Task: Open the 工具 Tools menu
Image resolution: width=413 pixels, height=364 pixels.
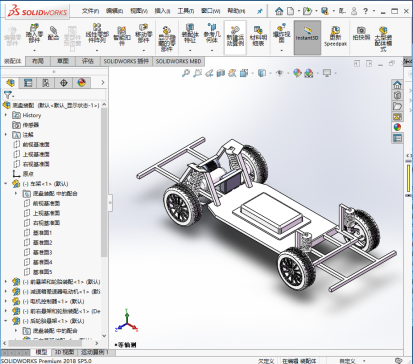Action: [x=186, y=11]
